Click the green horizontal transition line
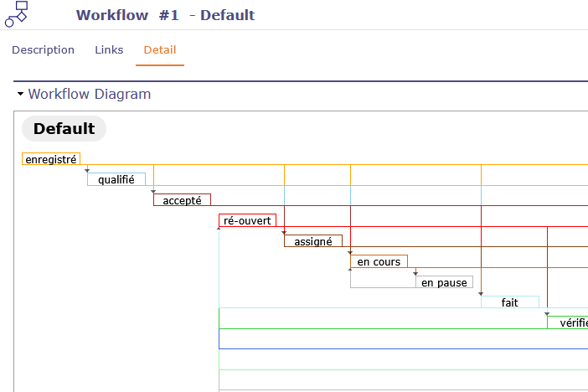588x392 pixels. point(402,328)
